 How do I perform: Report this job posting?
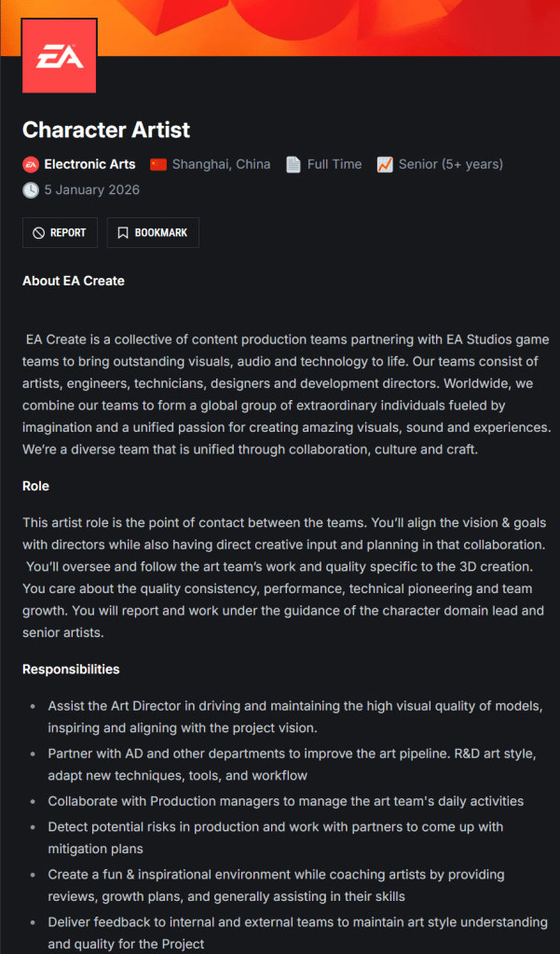[60, 233]
